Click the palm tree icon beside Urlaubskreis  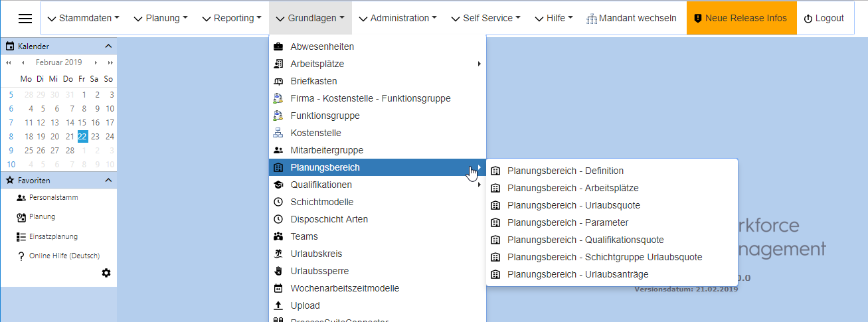[278, 254]
